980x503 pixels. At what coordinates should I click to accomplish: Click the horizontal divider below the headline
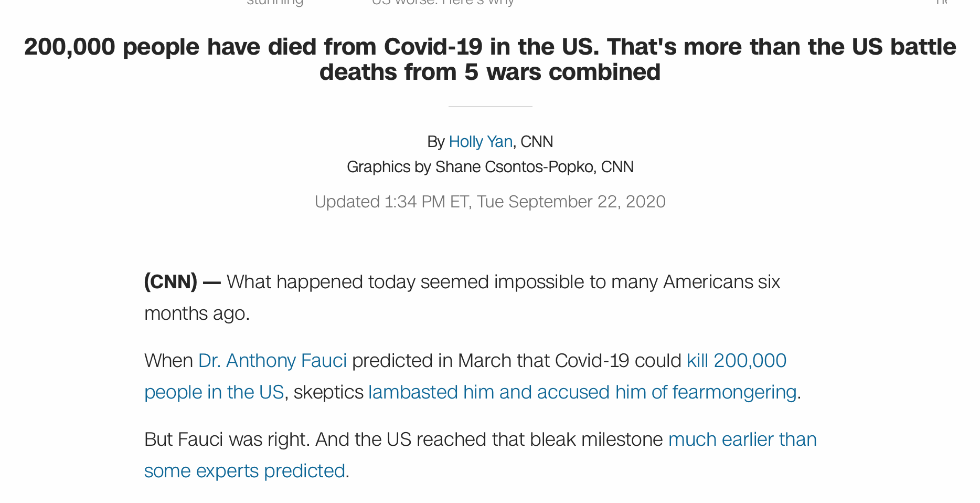coord(490,107)
